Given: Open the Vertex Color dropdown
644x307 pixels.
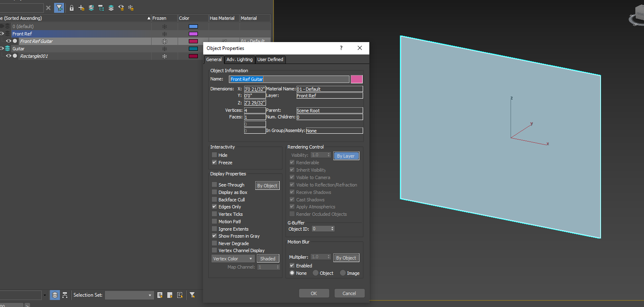Looking at the screenshot, I should pos(233,259).
